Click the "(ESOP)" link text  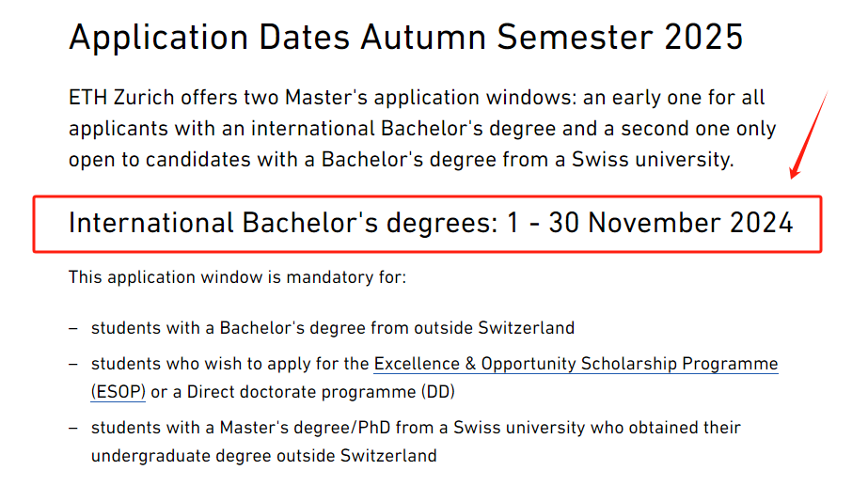(x=118, y=392)
